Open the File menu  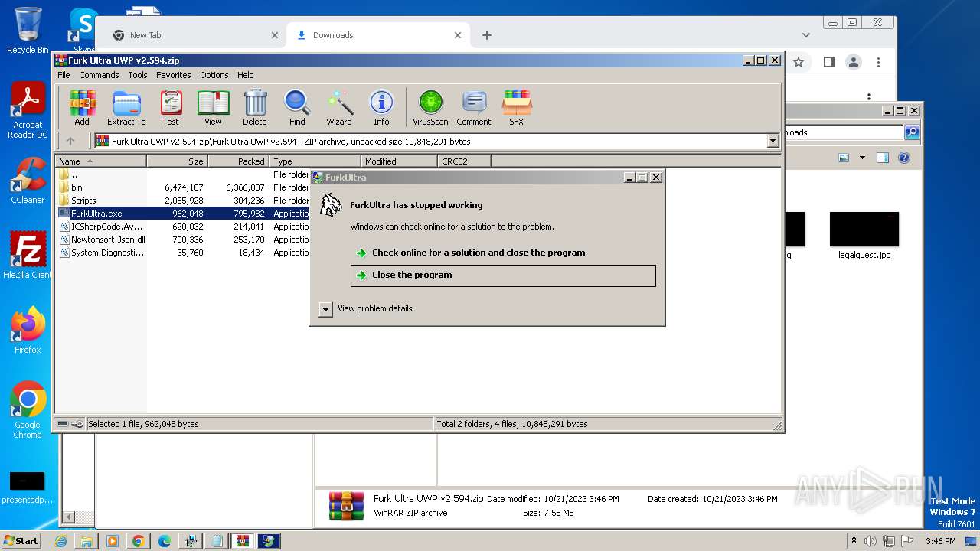[64, 75]
